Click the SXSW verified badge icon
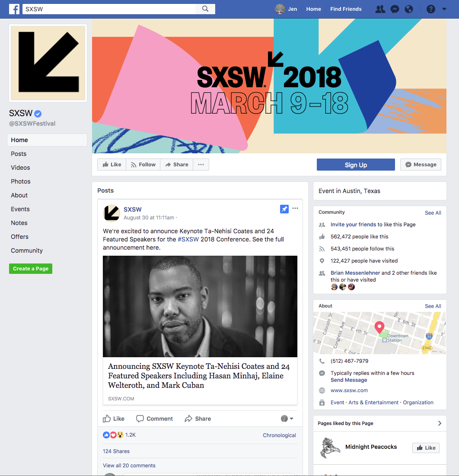 (x=38, y=114)
